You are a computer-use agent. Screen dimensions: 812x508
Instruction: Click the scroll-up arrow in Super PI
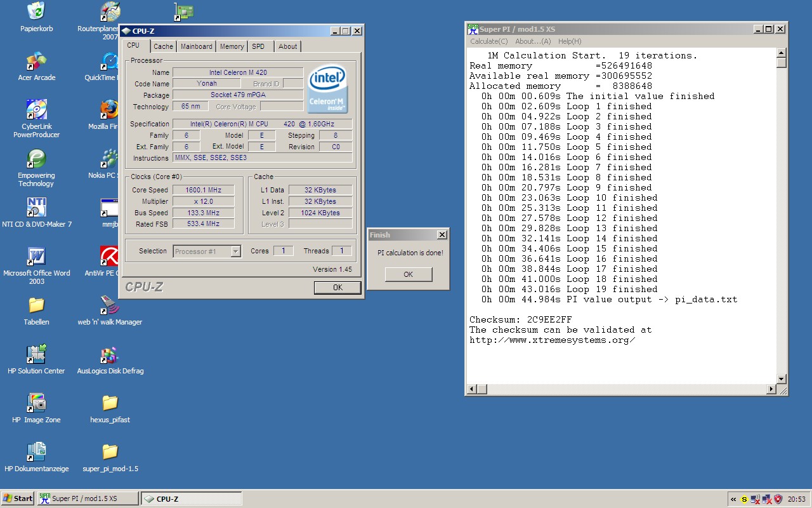782,53
